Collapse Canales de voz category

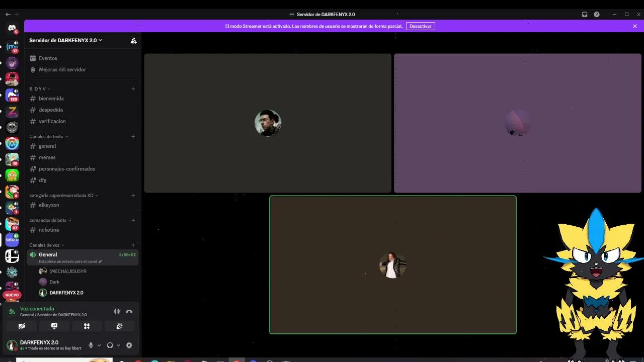47,245
